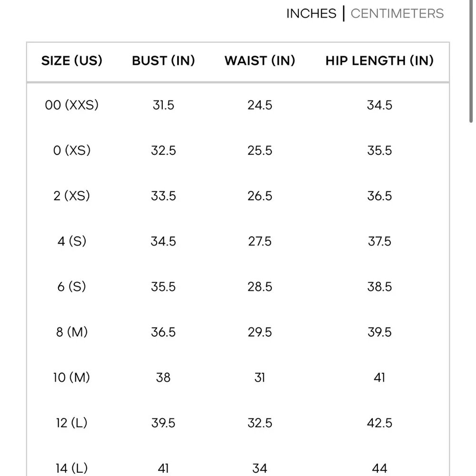The height and width of the screenshot is (476, 476).
Task: Select the 12 (L) size row label
Action: (72, 423)
